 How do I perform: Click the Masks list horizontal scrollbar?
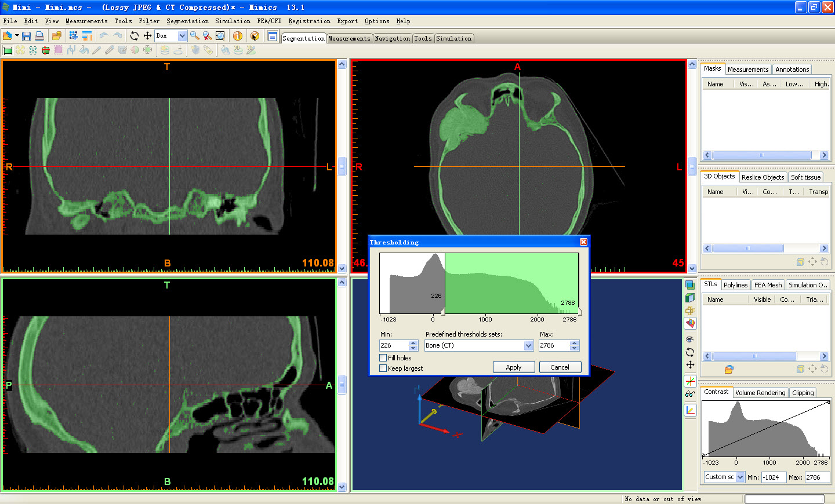pos(765,155)
